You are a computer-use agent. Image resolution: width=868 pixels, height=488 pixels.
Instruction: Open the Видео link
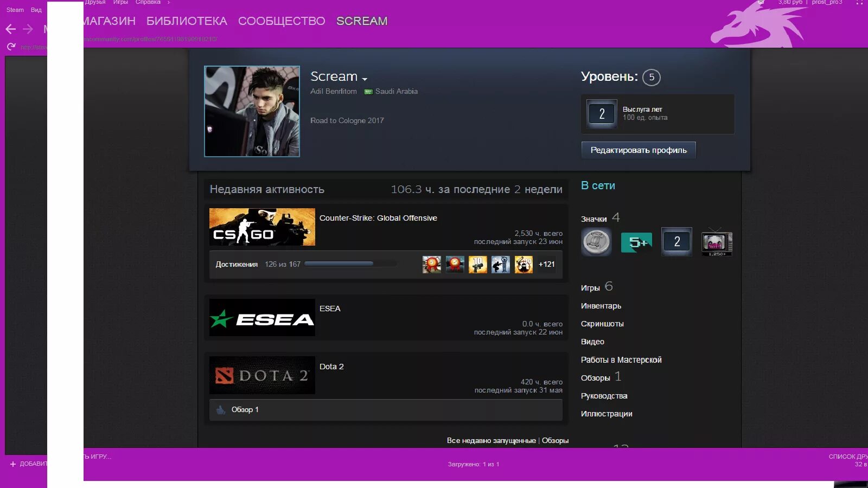(x=592, y=342)
